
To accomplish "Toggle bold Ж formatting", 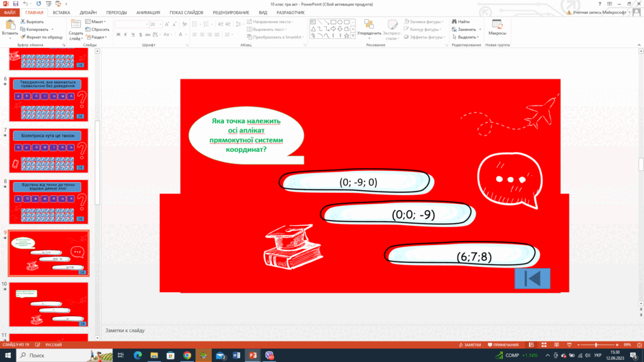I will 119,35.
